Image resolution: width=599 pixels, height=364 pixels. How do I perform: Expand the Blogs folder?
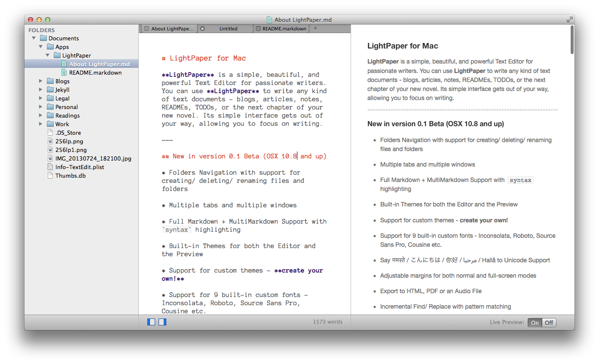(x=41, y=81)
